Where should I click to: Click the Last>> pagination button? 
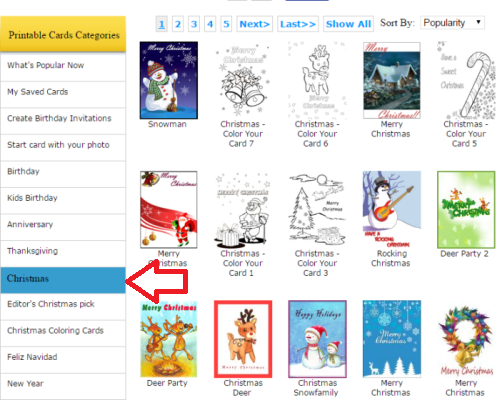pos(298,24)
